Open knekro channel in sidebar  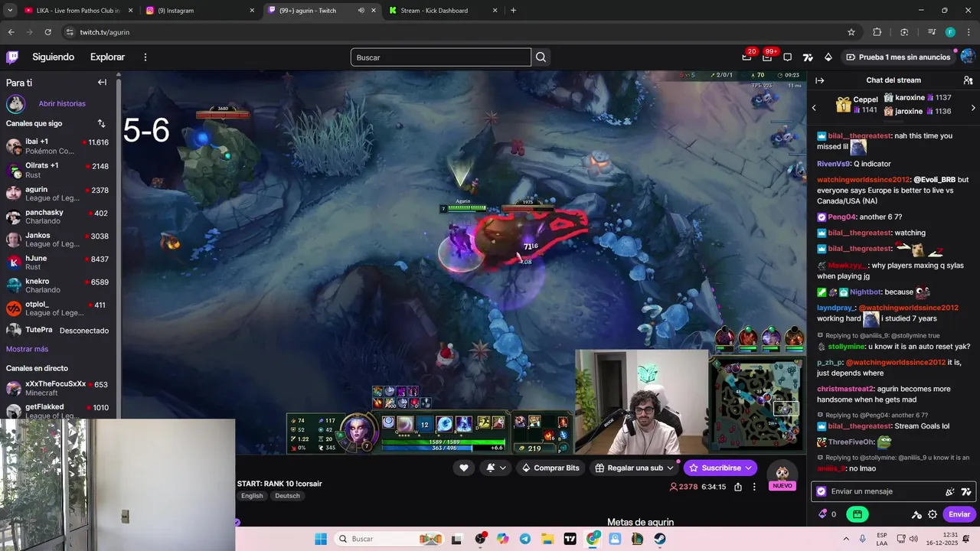point(57,285)
